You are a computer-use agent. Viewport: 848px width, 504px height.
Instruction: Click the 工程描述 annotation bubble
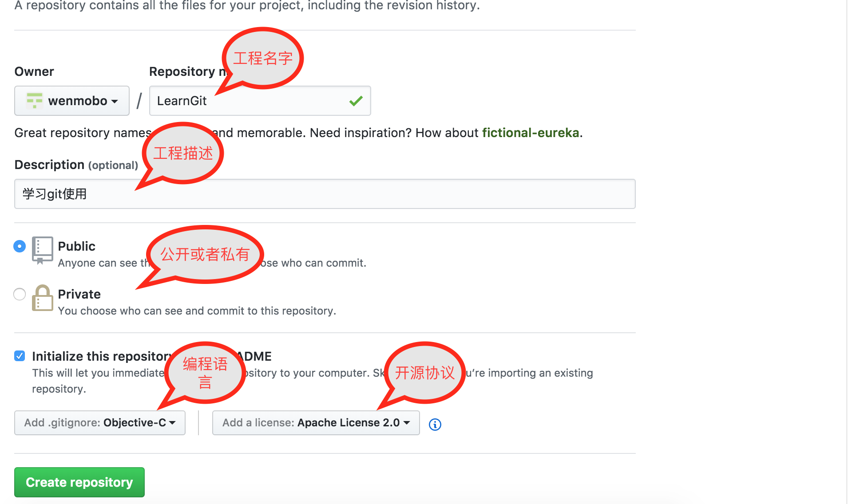click(183, 153)
